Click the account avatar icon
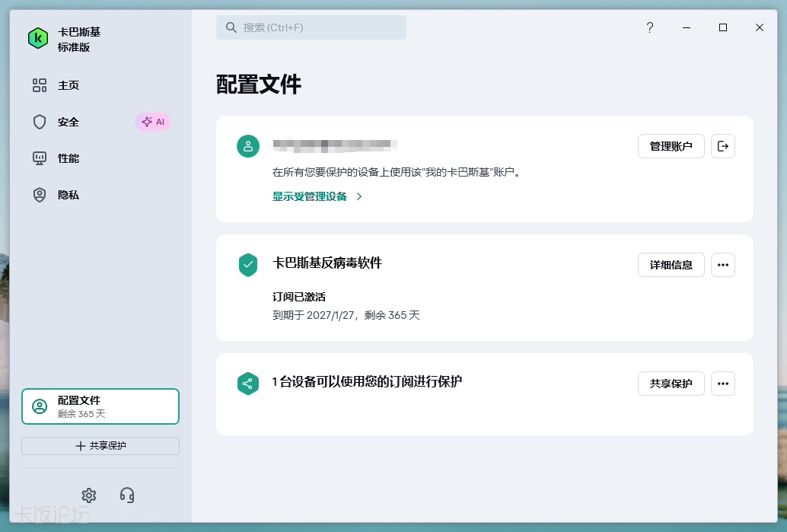This screenshot has height=532, width=787. [x=248, y=146]
